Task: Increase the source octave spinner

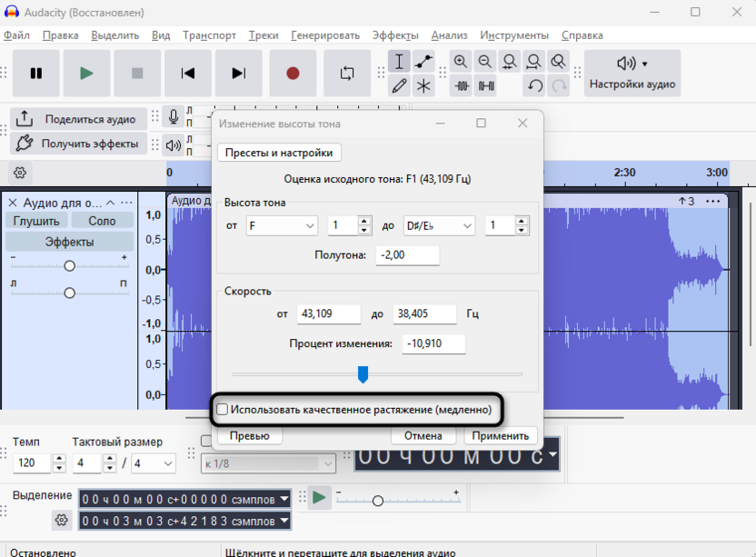Action: [364, 221]
